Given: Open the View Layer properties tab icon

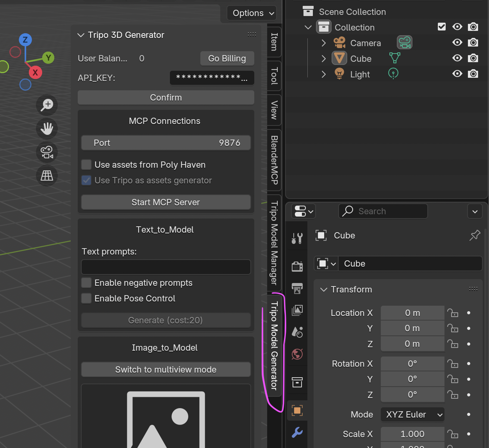Looking at the screenshot, I should (297, 310).
